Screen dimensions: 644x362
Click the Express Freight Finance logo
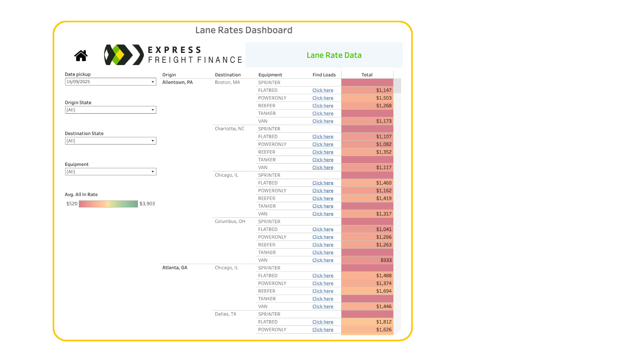(x=173, y=55)
